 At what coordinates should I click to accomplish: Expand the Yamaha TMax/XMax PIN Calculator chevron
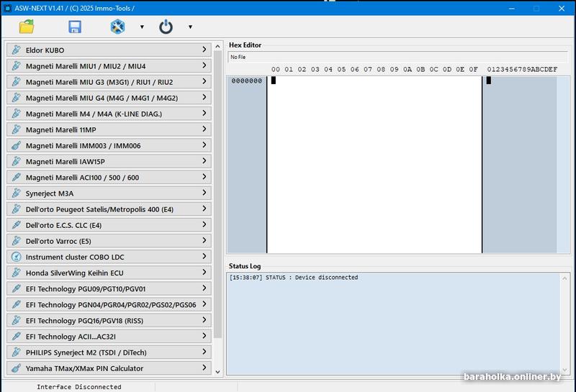204,368
